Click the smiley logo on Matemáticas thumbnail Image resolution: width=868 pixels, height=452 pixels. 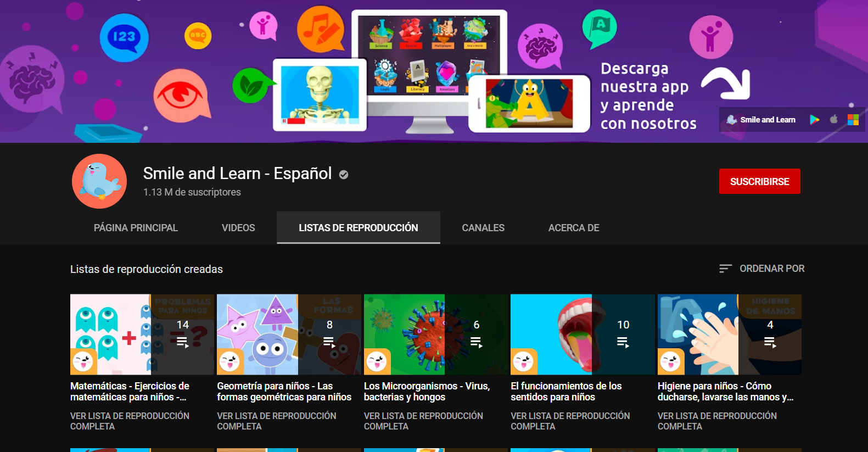83,361
